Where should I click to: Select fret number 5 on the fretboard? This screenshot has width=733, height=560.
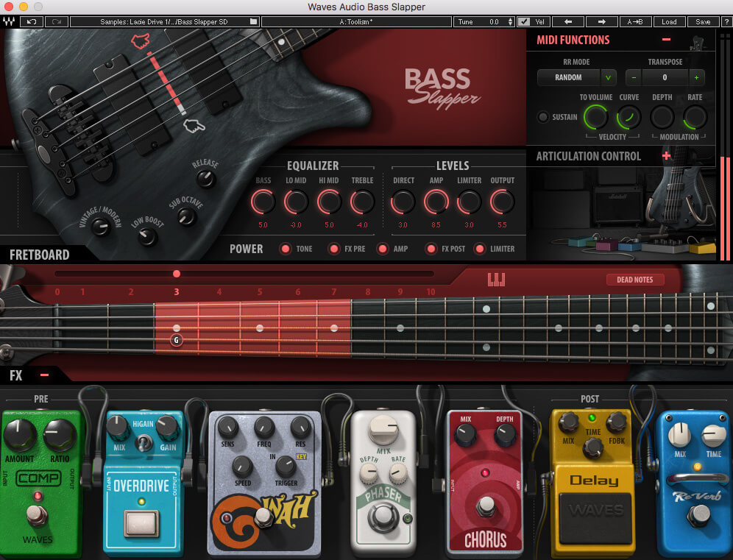[x=260, y=291]
